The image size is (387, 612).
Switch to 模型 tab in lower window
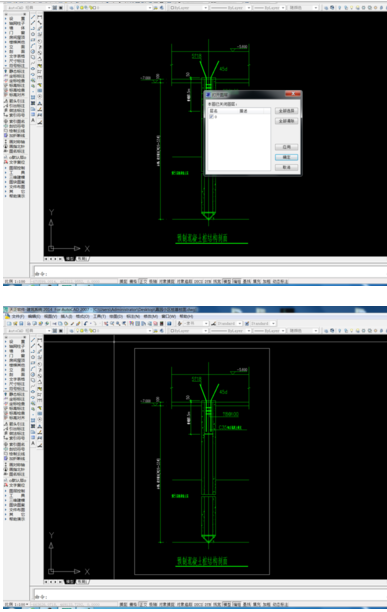69,582
